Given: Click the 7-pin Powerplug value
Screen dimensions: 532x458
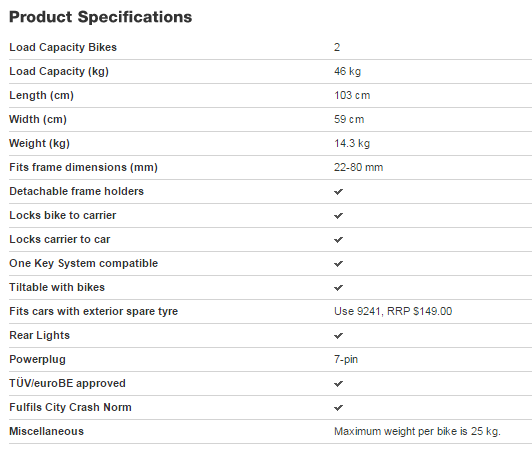Looking at the screenshot, I should (346, 359).
